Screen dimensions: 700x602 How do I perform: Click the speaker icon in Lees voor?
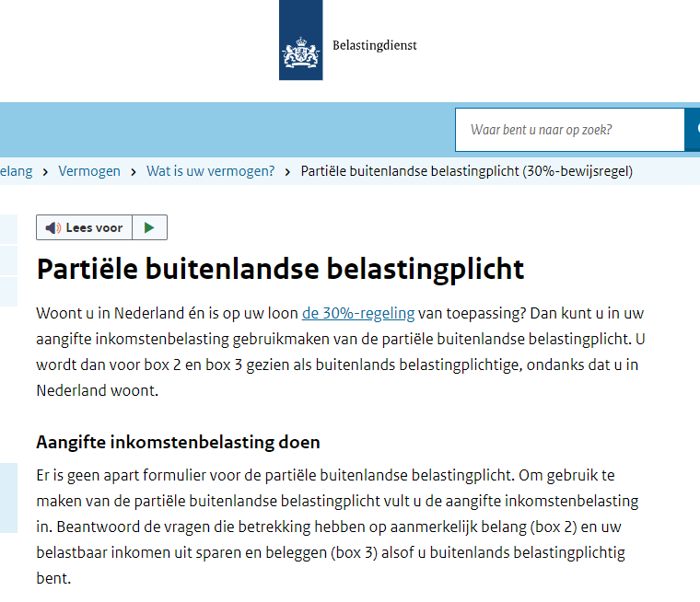click(53, 228)
